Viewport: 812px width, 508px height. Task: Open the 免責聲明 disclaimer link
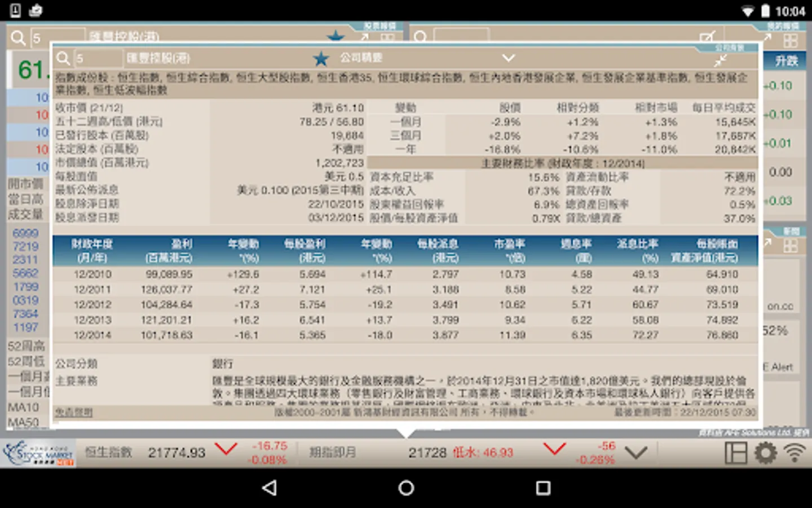click(74, 413)
